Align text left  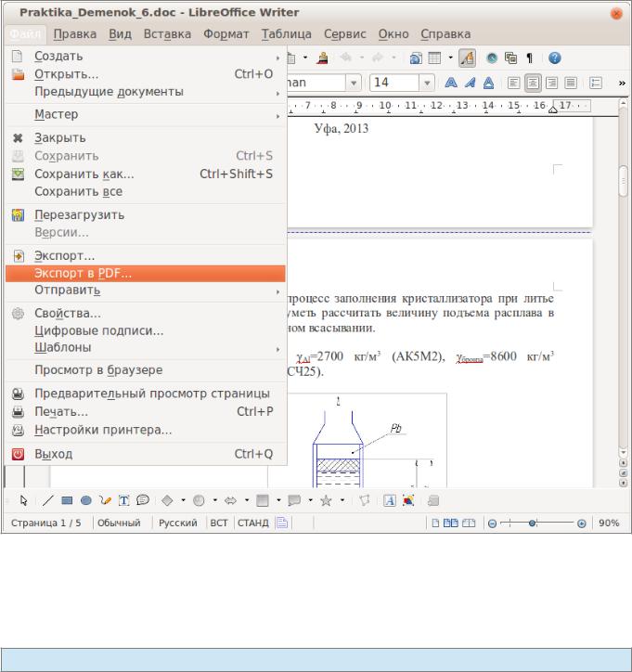[x=513, y=83]
